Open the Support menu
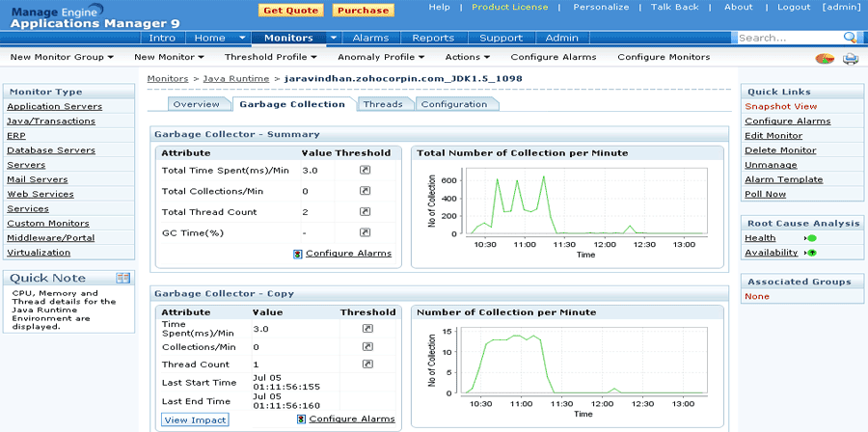This screenshot has height=432, width=868. pos(501,38)
